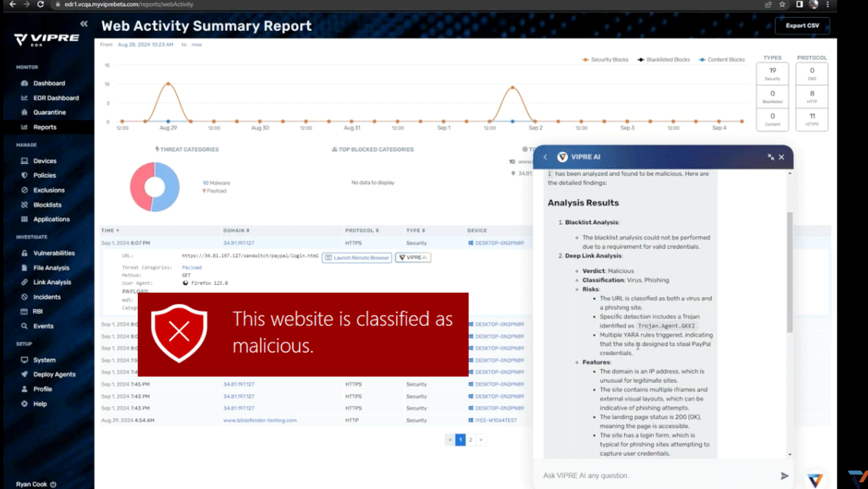The width and height of the screenshot is (868, 489).
Task: Click the Exclusions icon in sidebar
Action: 25,190
